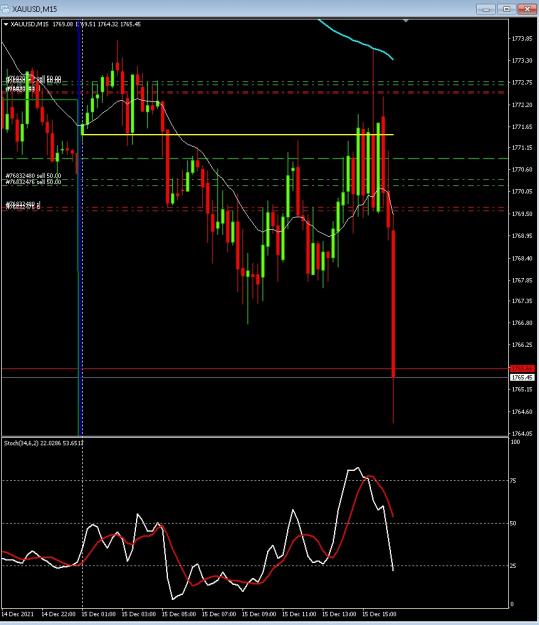539x625 pixels.
Task: Click the 15 Dec 07:00 time label
Action: point(219,614)
